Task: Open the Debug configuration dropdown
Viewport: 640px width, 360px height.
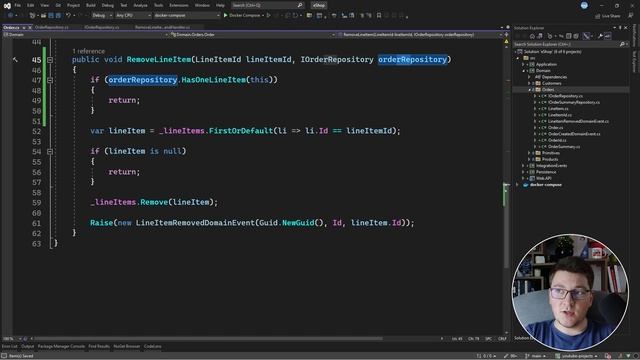Action: click(x=102, y=16)
